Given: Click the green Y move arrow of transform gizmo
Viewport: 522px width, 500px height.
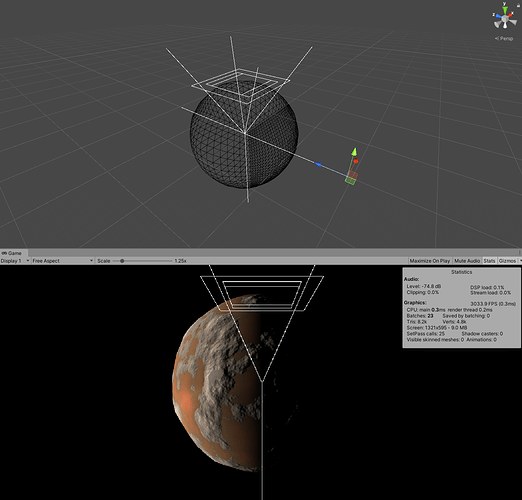Looking at the screenshot, I should 354,152.
